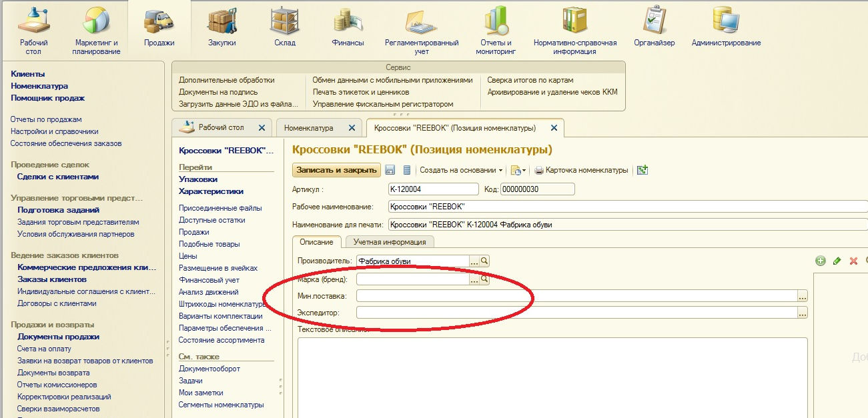Open Печать этикеток и ценников command
Screen dimensions: 868x418
[361, 92]
